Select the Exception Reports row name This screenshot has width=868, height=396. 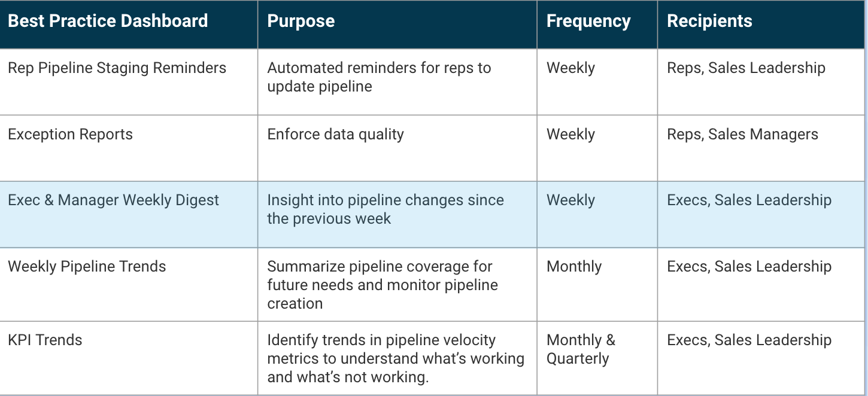pos(70,135)
